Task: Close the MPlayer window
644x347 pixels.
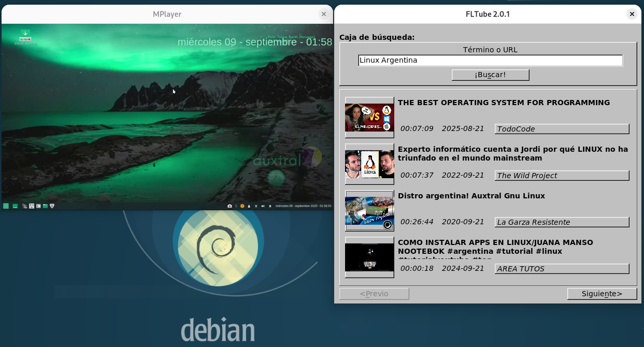Action: pyautogui.click(x=324, y=14)
